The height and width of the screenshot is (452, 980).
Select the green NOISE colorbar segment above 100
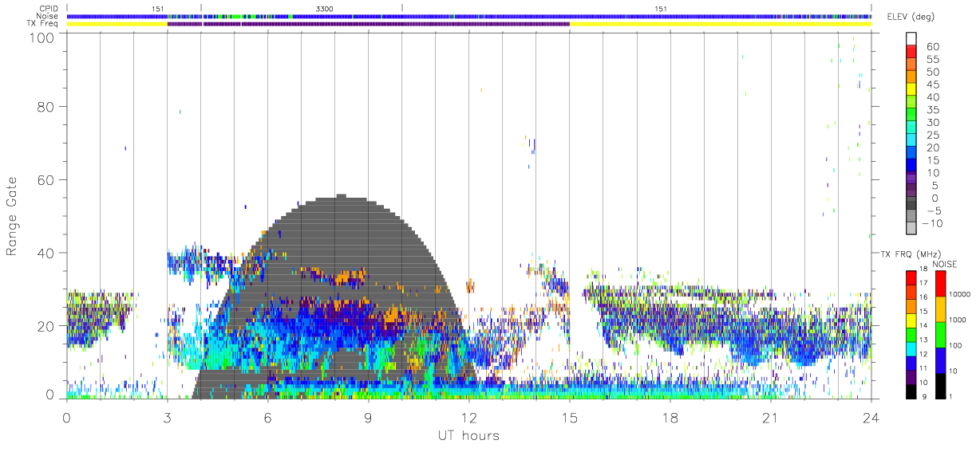(x=939, y=334)
